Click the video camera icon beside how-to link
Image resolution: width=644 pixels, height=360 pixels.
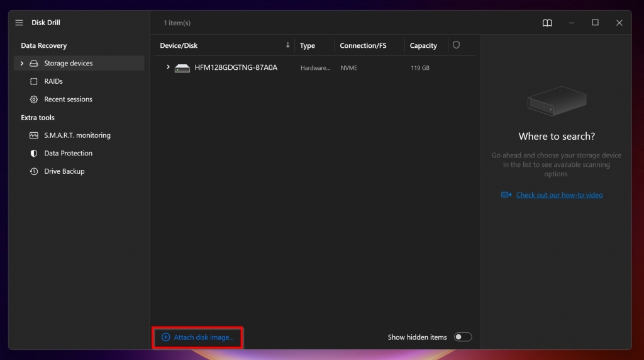pos(506,195)
